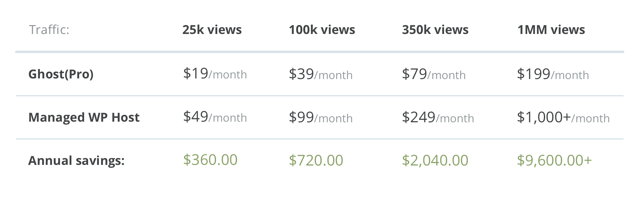Screen dimensions: 644x197
Task: Click the $360.00 annual savings value
Action: pyautogui.click(x=210, y=160)
